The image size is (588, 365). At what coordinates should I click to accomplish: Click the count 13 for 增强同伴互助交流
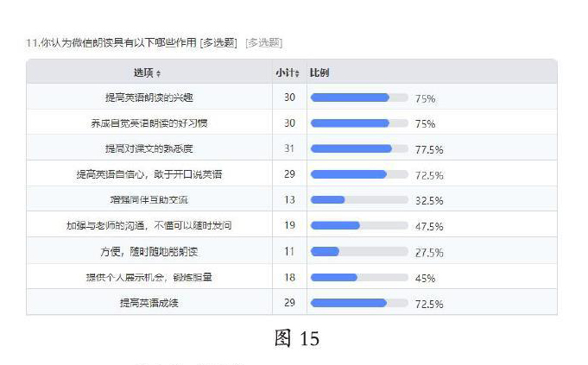click(x=289, y=199)
